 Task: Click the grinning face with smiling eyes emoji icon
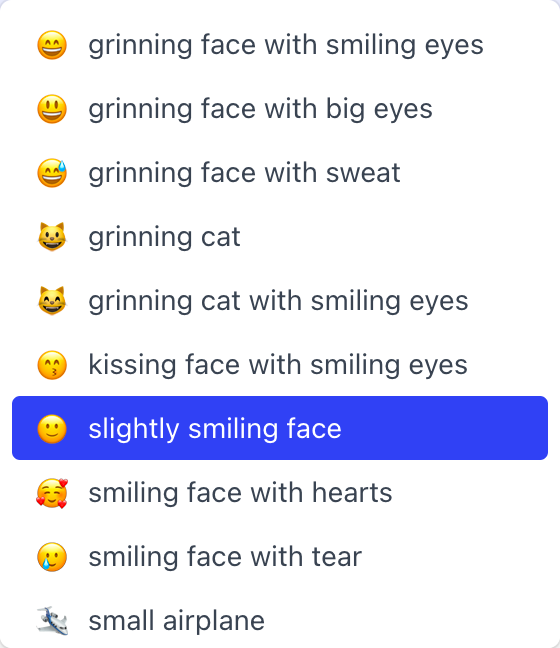(x=52, y=45)
